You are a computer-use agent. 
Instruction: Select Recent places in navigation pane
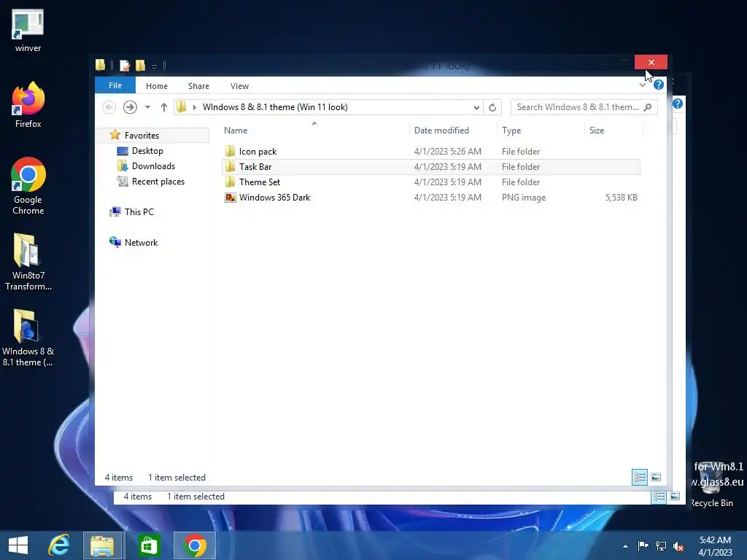pos(158,182)
